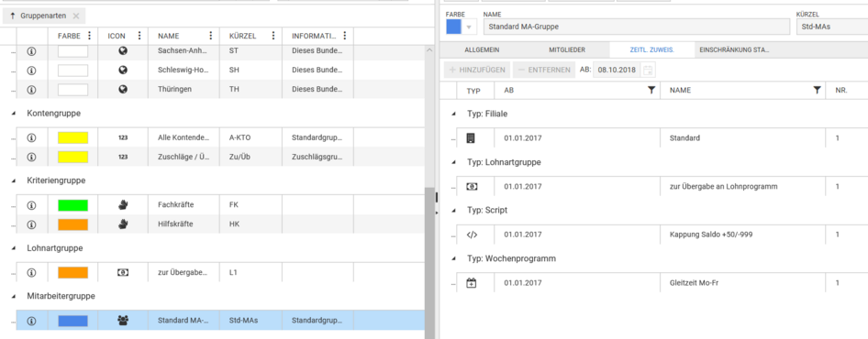Click 123 icon of Alle Kontende row
This screenshot has width=868, height=339.
point(123,137)
